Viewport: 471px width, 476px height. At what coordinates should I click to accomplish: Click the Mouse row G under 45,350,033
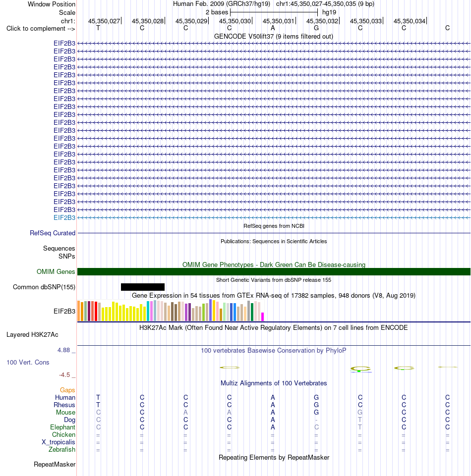(x=360, y=412)
